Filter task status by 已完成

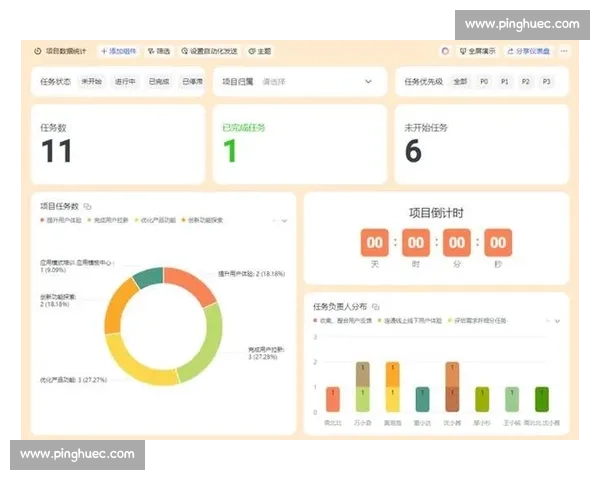pyautogui.click(x=159, y=82)
